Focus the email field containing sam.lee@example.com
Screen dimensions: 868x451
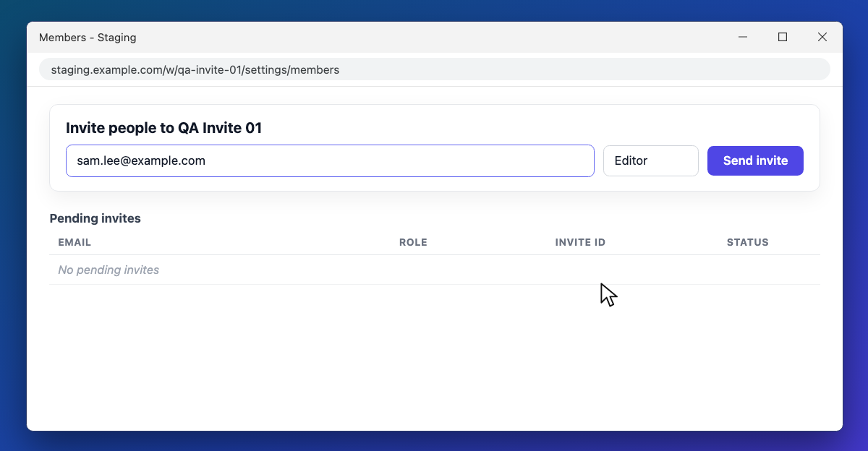click(330, 160)
